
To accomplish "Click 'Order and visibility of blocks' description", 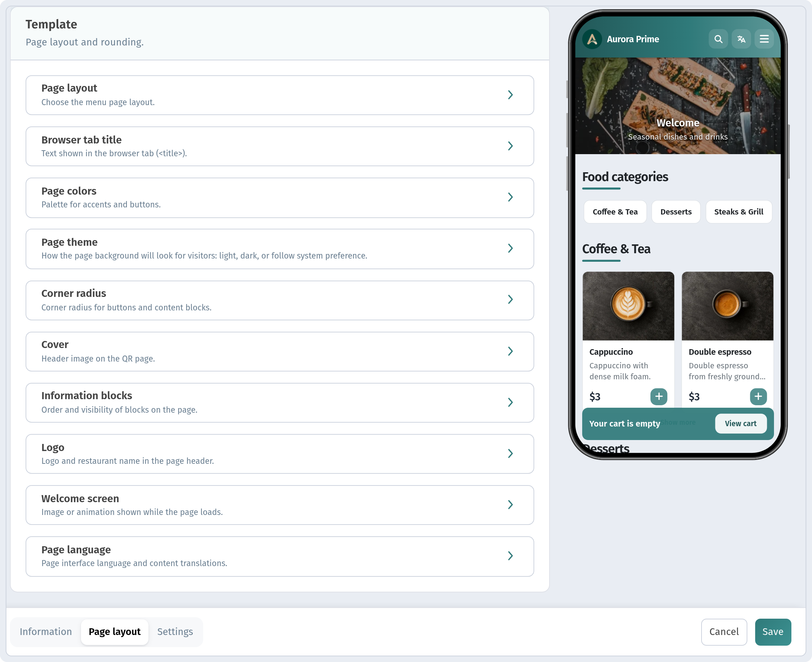I will tap(119, 409).
